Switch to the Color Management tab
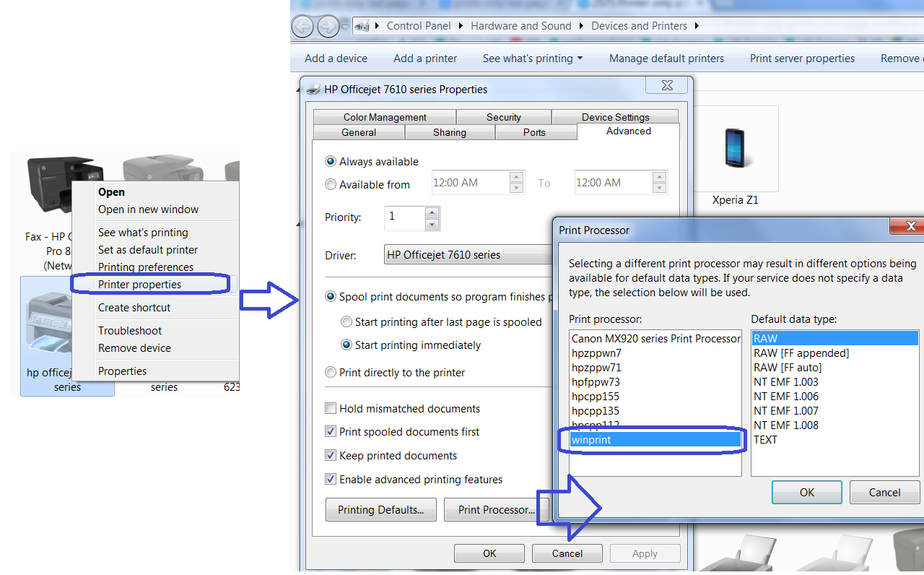The image size is (924, 575). pos(385,117)
